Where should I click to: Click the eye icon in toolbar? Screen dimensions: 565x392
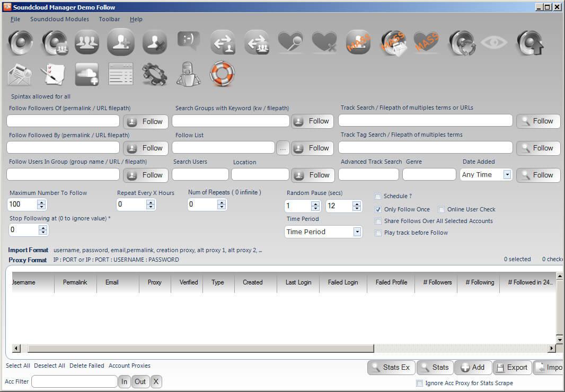494,43
